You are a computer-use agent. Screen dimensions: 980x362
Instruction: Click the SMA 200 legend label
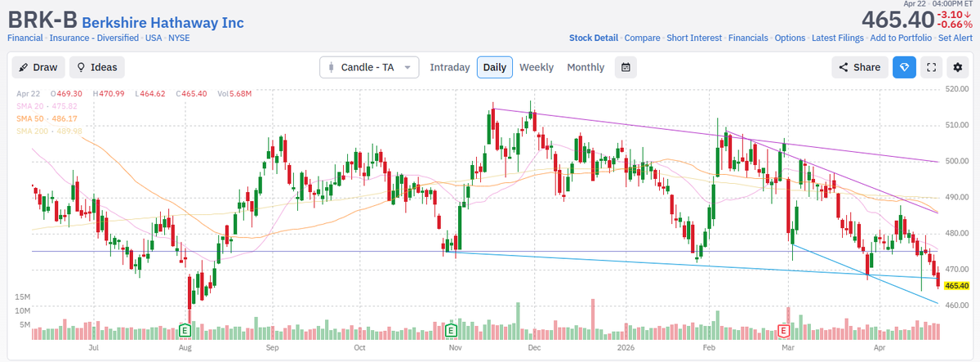click(49, 131)
